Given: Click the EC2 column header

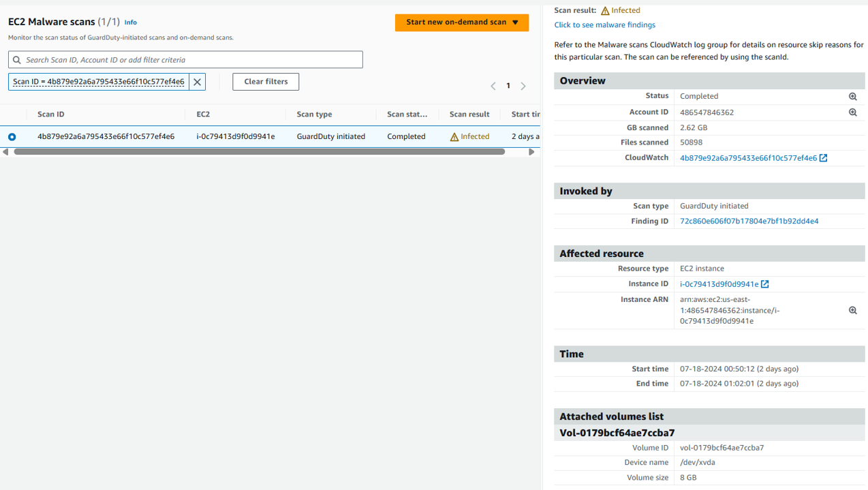Looking at the screenshot, I should click(x=203, y=114).
